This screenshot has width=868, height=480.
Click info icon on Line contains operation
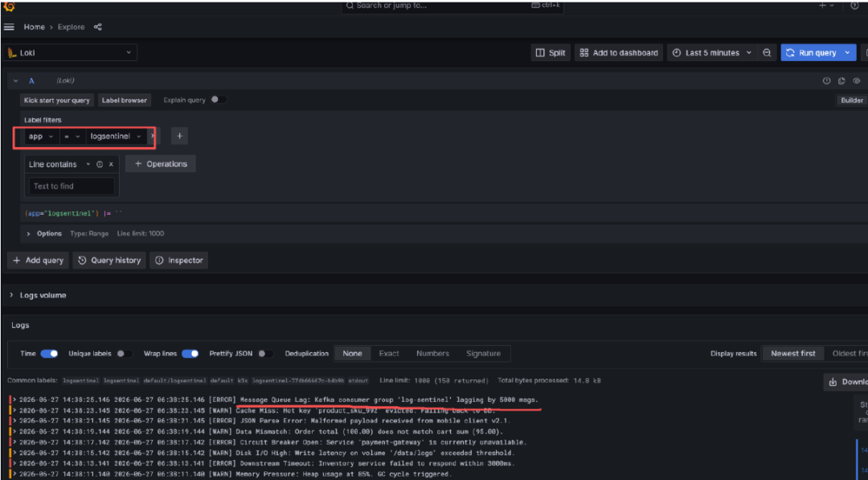pos(100,165)
